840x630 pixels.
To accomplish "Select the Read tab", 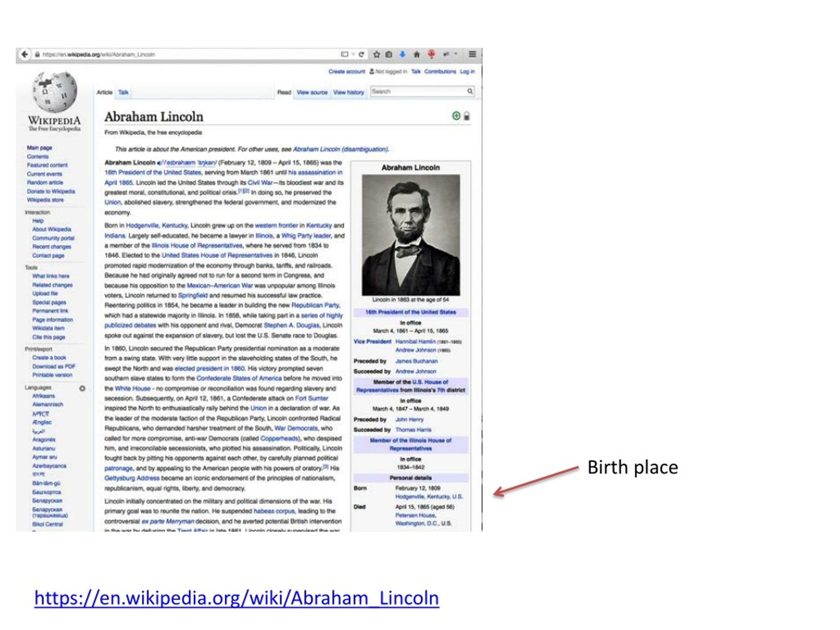I will (284, 92).
